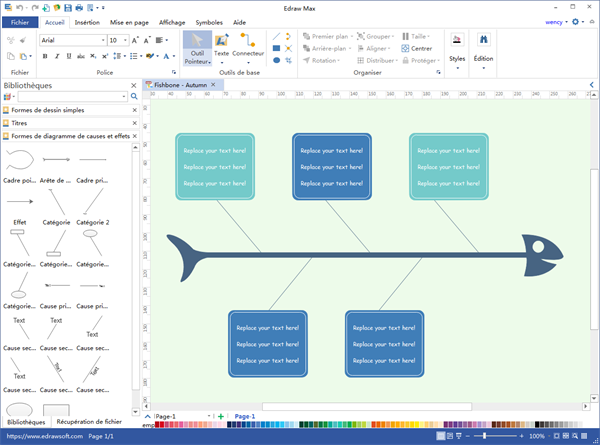Switch to the Mise en page tab
This screenshot has width=600, height=445.
click(x=130, y=21)
